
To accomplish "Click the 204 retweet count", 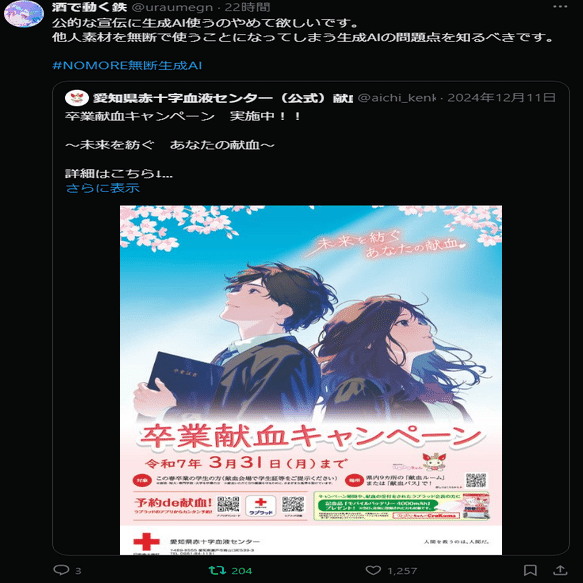I will (x=241, y=571).
